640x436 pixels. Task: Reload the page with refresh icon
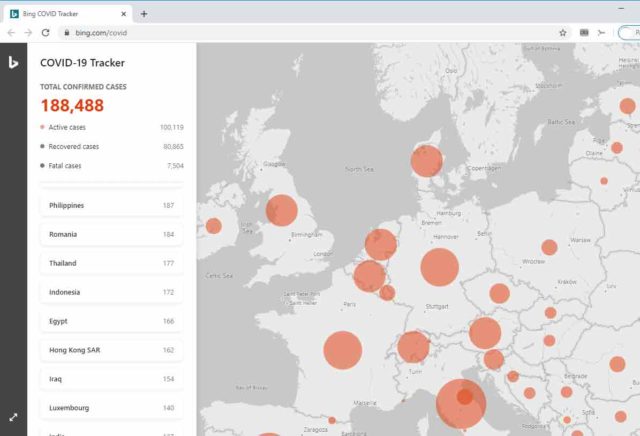click(x=45, y=33)
